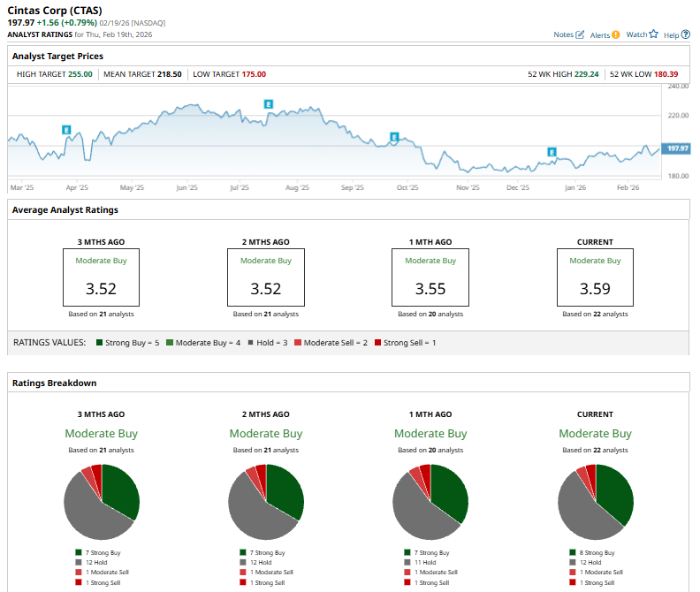Click the 3 Mths Ago pie chart

[x=102, y=502]
